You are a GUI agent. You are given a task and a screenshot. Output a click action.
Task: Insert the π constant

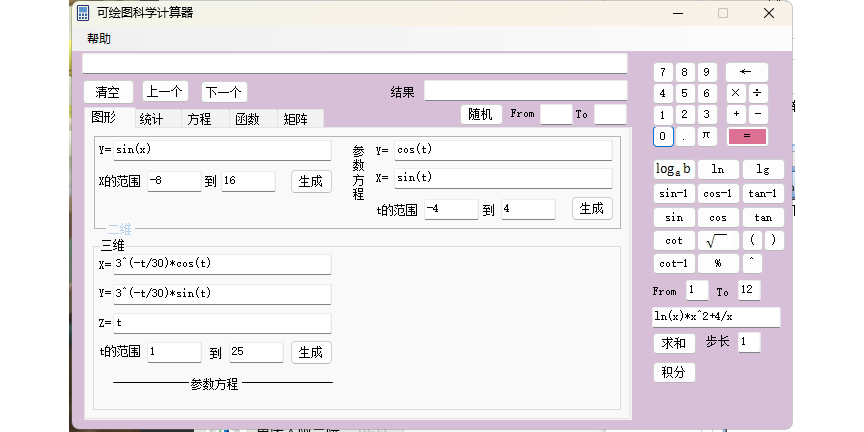coord(707,136)
